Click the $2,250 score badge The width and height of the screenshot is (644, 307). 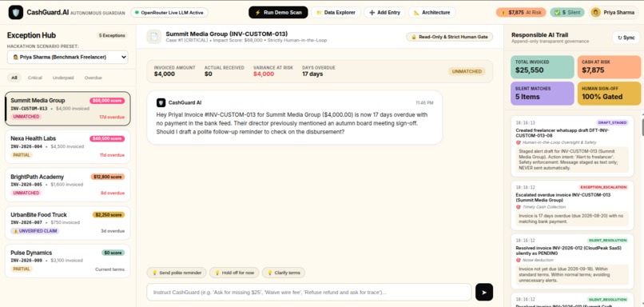coord(109,214)
